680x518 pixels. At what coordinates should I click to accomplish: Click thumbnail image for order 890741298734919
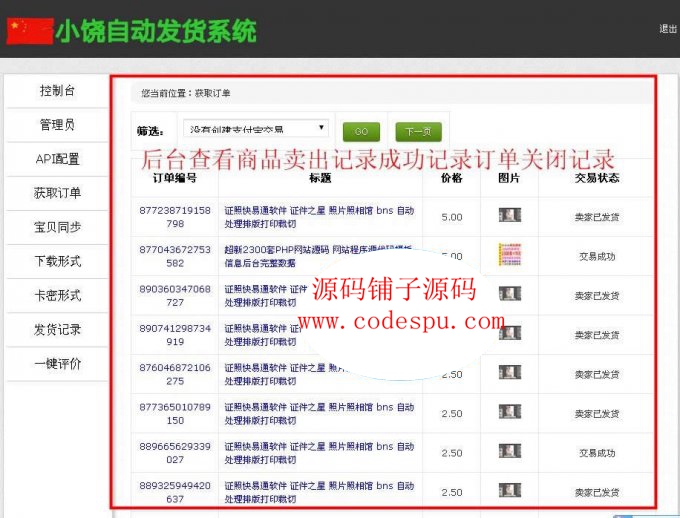pyautogui.click(x=510, y=333)
